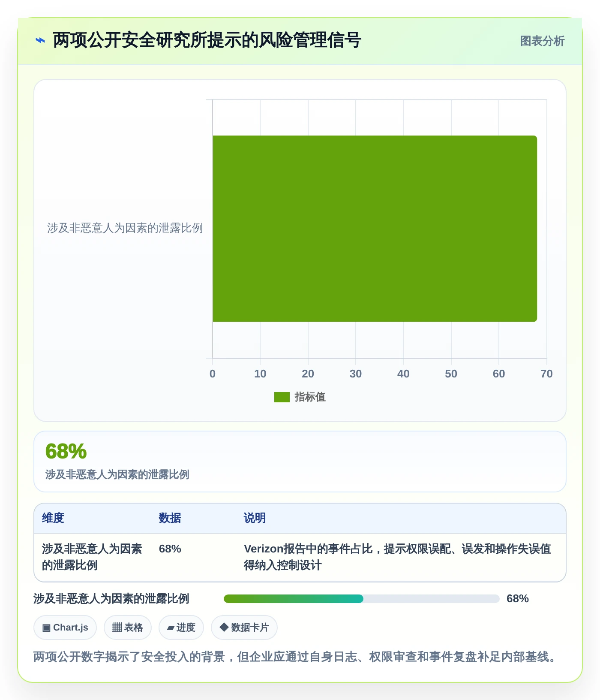This screenshot has height=700, width=600.
Task: Select the Chart.js tag chip
Action: (x=65, y=628)
